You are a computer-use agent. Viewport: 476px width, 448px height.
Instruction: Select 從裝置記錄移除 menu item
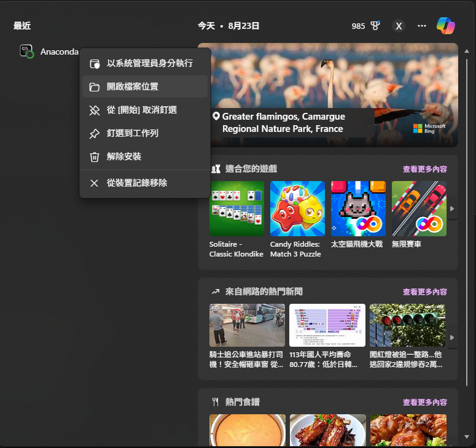[x=145, y=183]
